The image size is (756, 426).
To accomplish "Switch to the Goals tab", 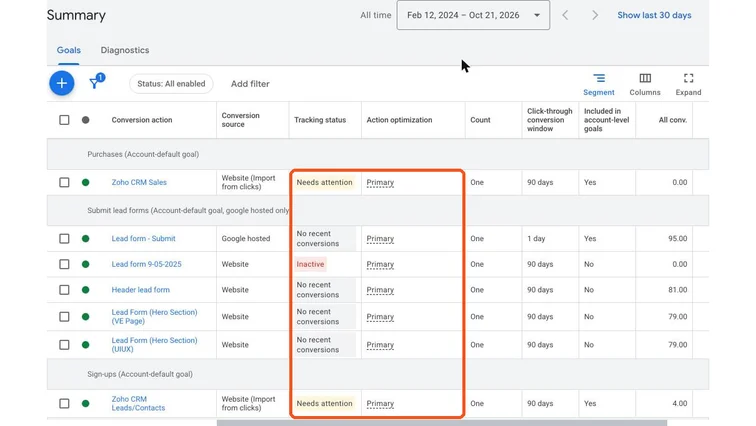I will click(68, 50).
